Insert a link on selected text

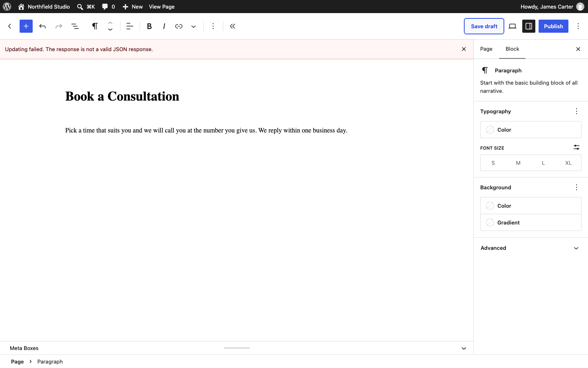click(179, 26)
